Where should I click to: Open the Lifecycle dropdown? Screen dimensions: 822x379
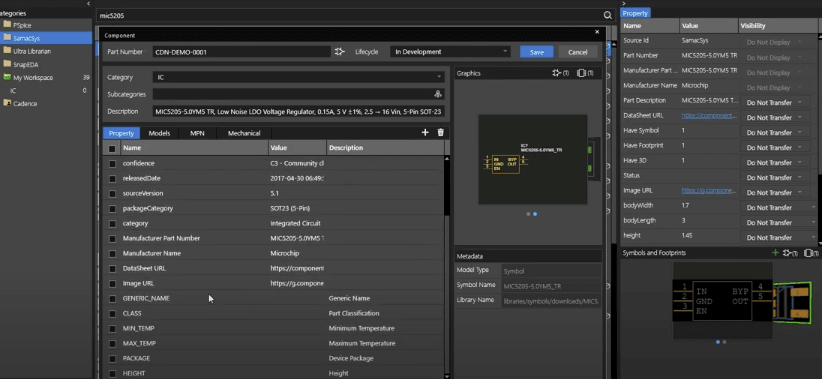pyautogui.click(x=450, y=52)
